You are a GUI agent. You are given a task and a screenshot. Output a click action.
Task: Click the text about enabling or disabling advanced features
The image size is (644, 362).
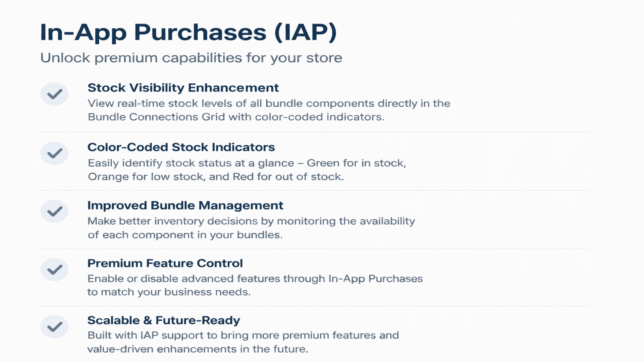click(x=255, y=285)
